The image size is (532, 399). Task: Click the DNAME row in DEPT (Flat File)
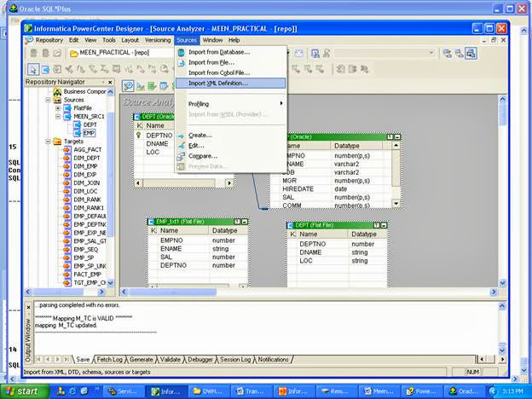point(338,252)
